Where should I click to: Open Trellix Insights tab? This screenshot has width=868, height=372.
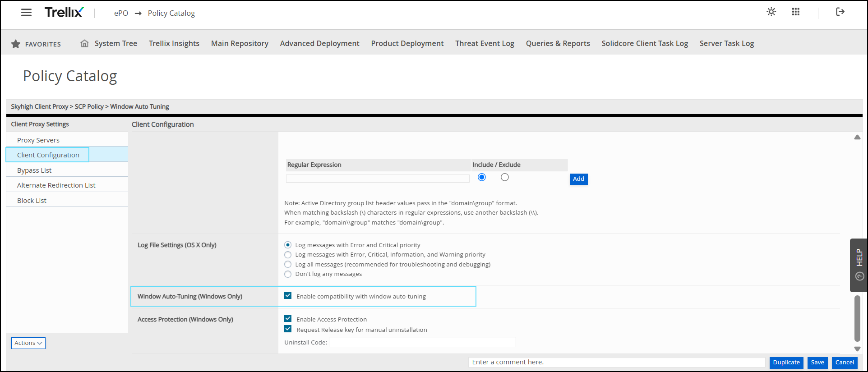click(174, 43)
